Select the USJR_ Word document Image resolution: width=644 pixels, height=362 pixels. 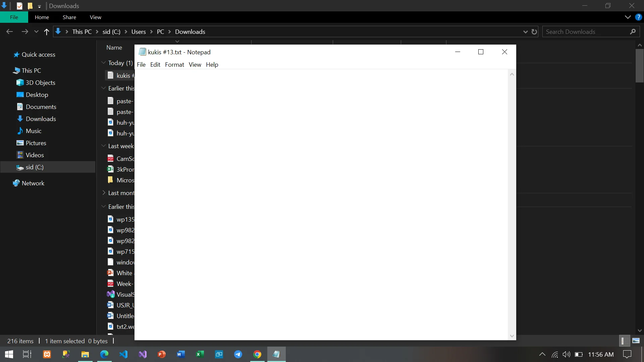pyautogui.click(x=121, y=305)
